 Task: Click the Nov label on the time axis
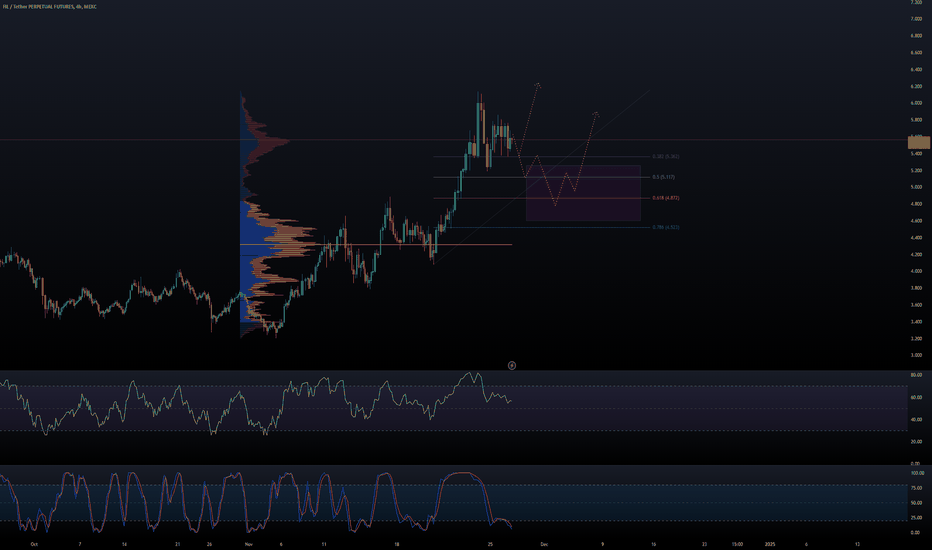(x=248, y=544)
